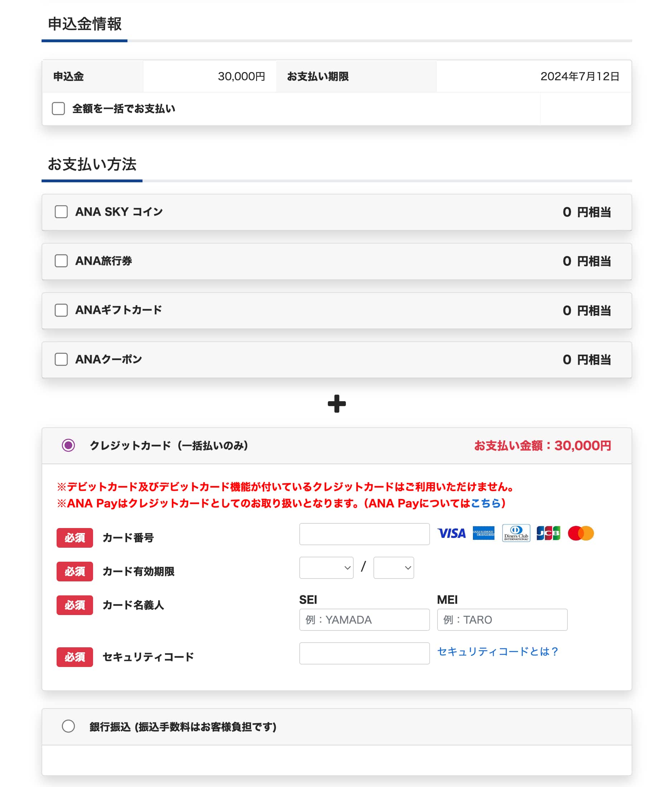Image resolution: width=672 pixels, height=787 pixels.
Task: Click the Mastercard logo
Action: [x=580, y=533]
